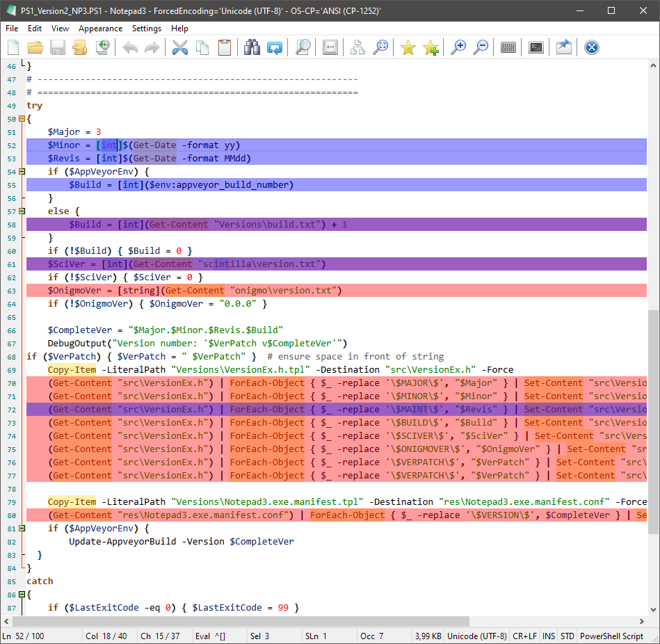The width and height of the screenshot is (660, 644).
Task: Toggle word wrap toolbar icon
Action: (330, 47)
